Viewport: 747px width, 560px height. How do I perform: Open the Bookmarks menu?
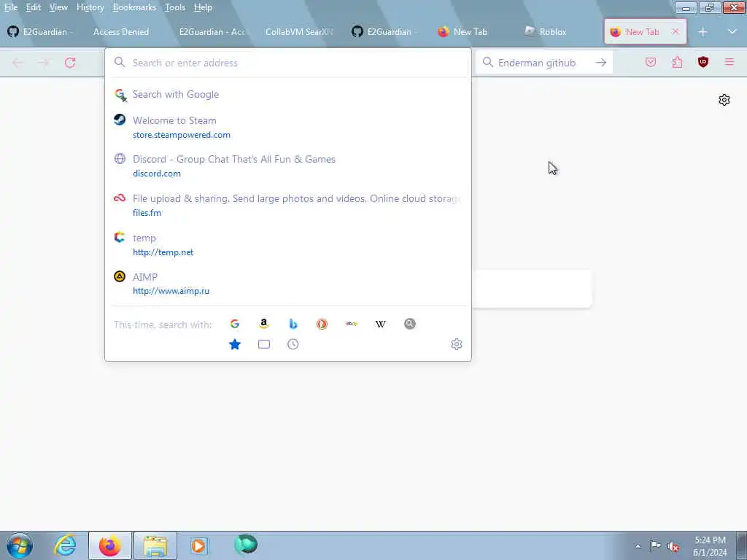point(134,7)
